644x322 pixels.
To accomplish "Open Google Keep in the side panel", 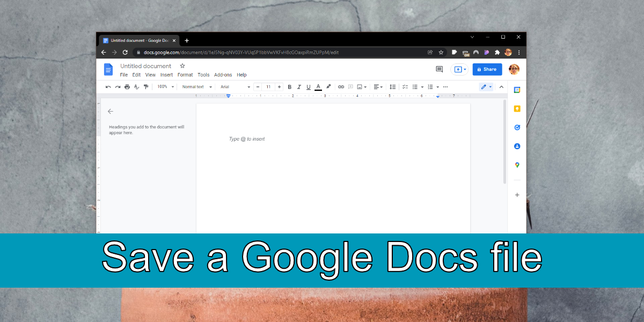I will [517, 109].
